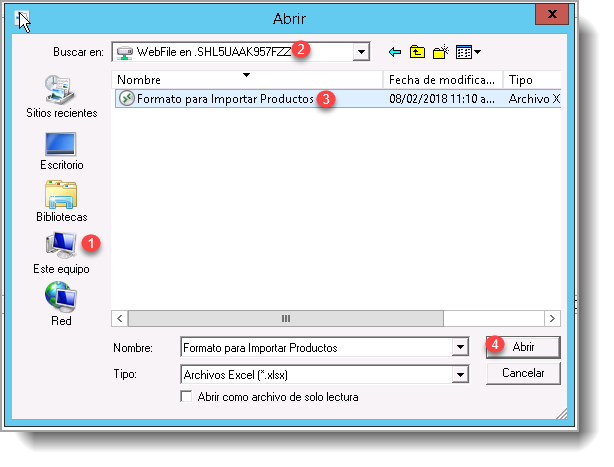Click the horizontal scrollbar thumb
614x467 pixels.
286,318
